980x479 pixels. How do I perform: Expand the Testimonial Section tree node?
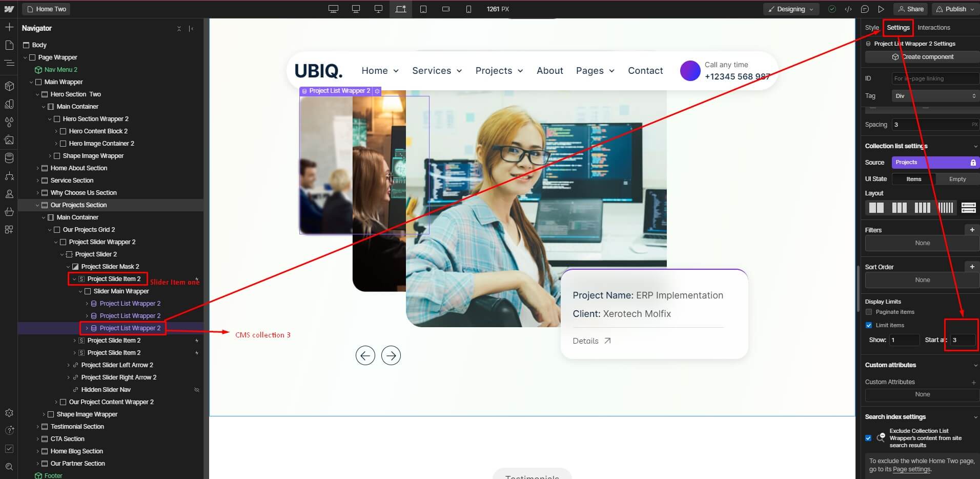click(37, 427)
